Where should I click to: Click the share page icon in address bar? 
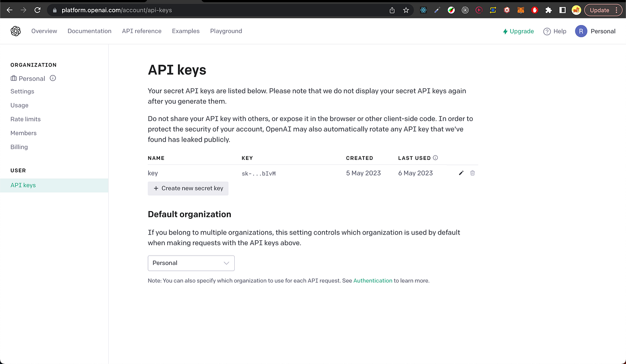392,10
